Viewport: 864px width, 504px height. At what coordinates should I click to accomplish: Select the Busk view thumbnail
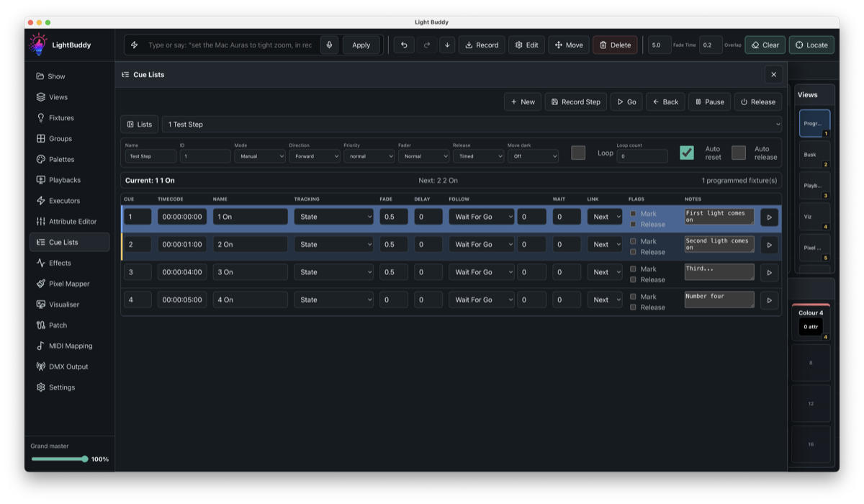(x=814, y=155)
